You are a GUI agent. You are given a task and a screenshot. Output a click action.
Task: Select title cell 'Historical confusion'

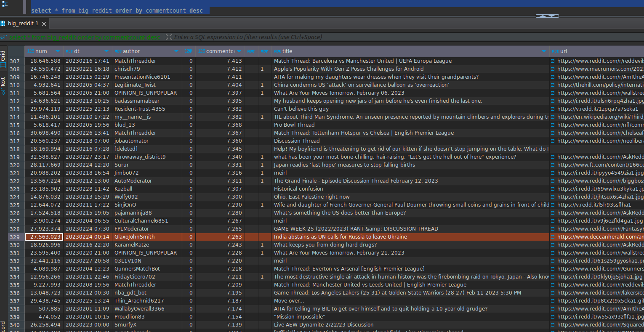pos(410,189)
